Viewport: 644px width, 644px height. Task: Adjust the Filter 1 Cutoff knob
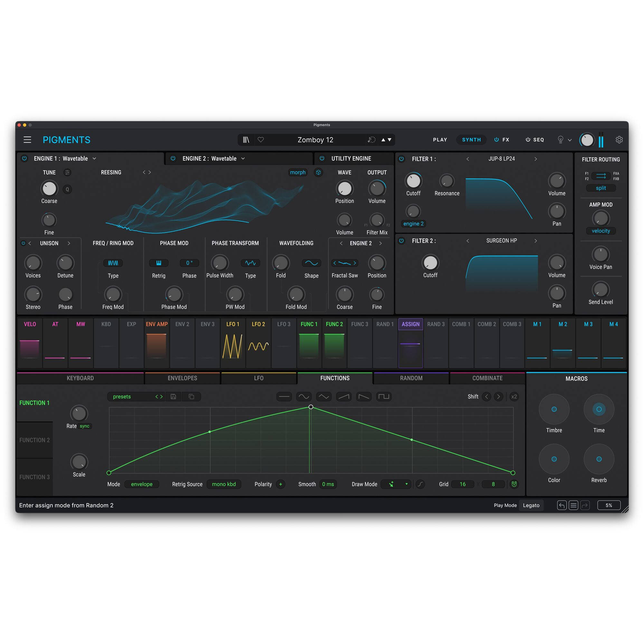pos(413,181)
